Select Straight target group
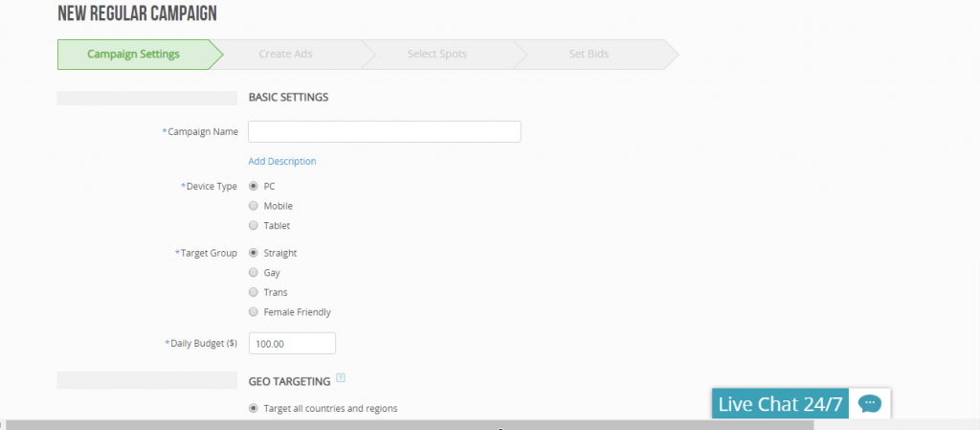This screenshot has height=430, width=980. pyautogui.click(x=253, y=253)
